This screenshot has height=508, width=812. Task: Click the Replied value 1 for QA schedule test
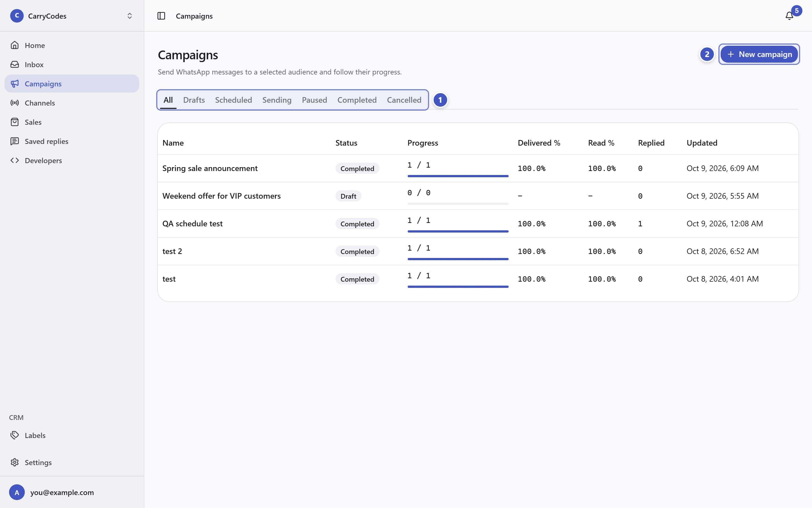tap(640, 224)
